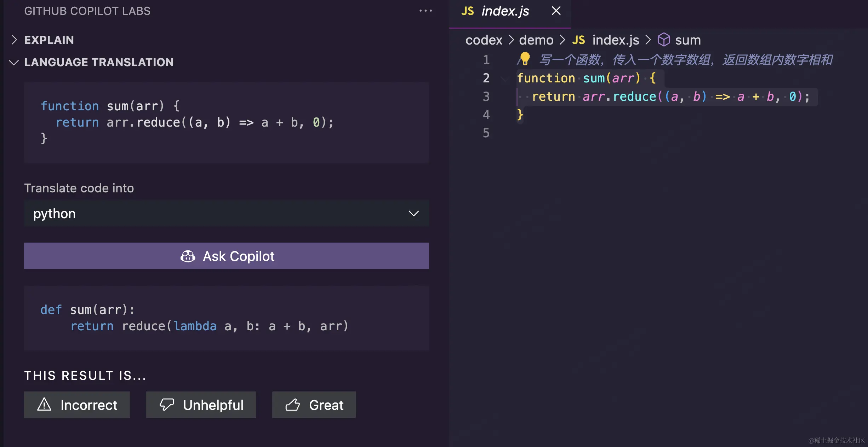Close the index.js tab
Screen dimensions: 868x447
point(556,11)
